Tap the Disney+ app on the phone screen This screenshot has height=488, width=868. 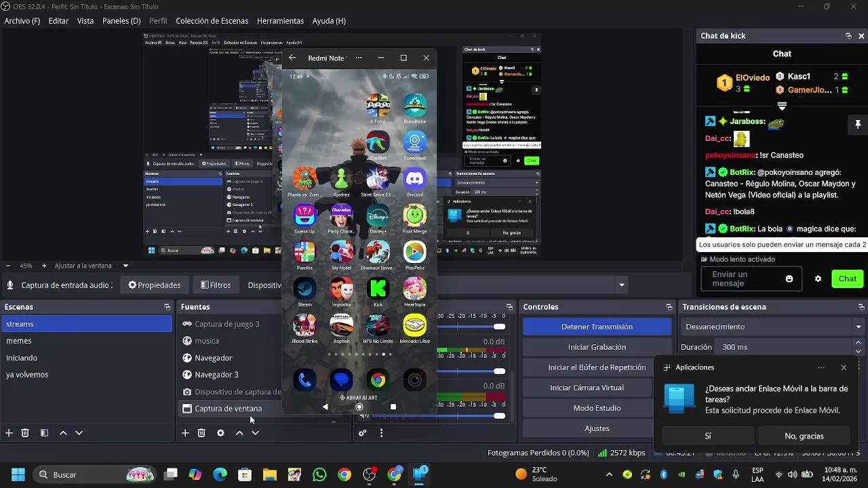[x=378, y=216]
